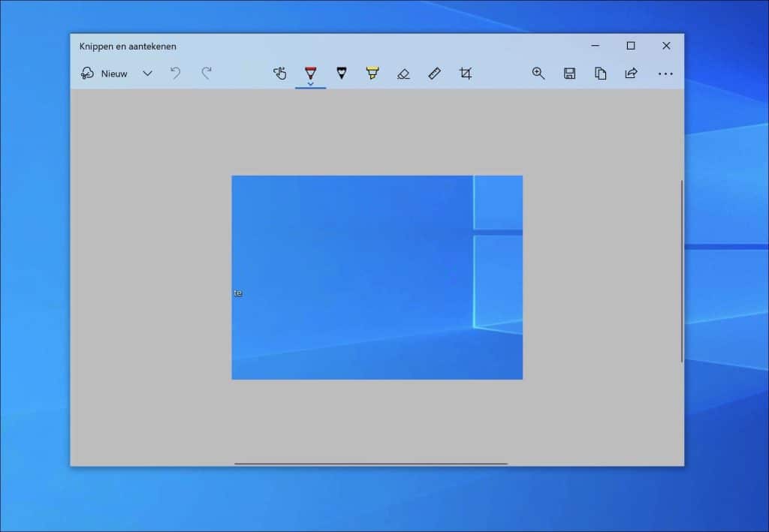Redo the annotation
The height and width of the screenshot is (532, 769).
pos(207,74)
